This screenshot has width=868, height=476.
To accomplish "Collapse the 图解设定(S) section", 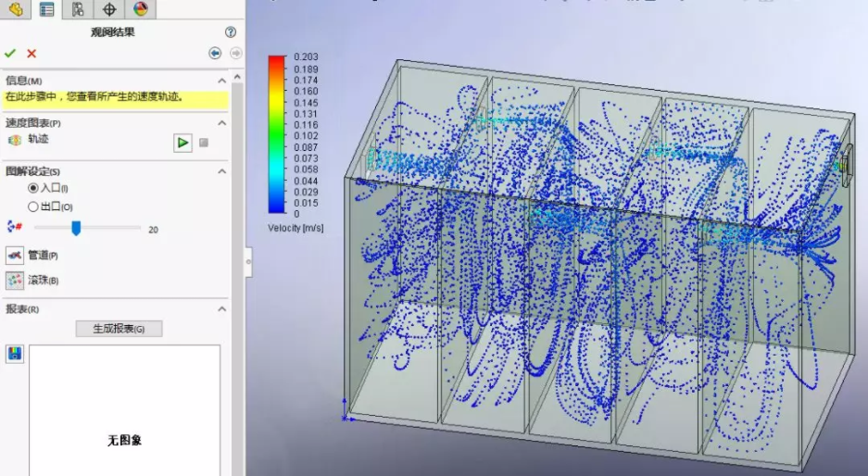I will [222, 171].
